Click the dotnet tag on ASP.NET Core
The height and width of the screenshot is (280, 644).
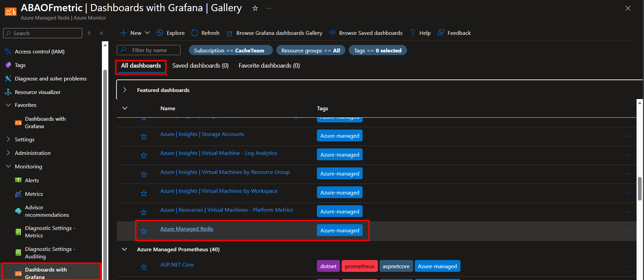click(x=328, y=266)
